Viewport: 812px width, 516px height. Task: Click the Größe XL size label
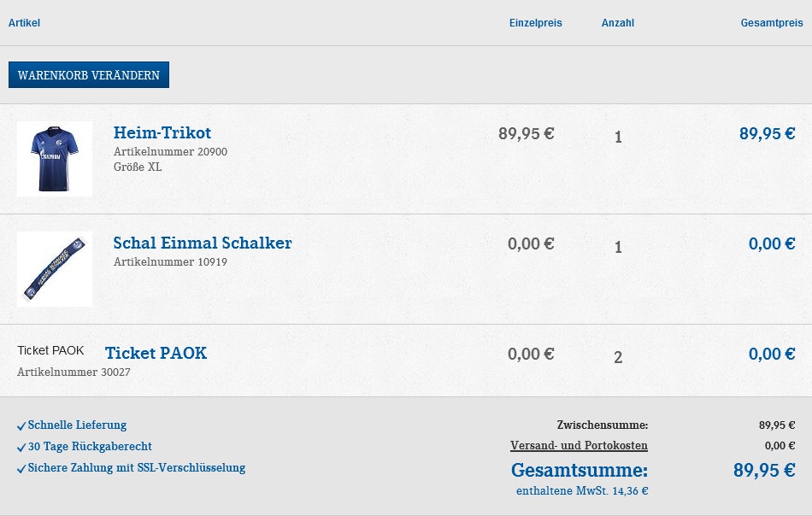pyautogui.click(x=138, y=167)
